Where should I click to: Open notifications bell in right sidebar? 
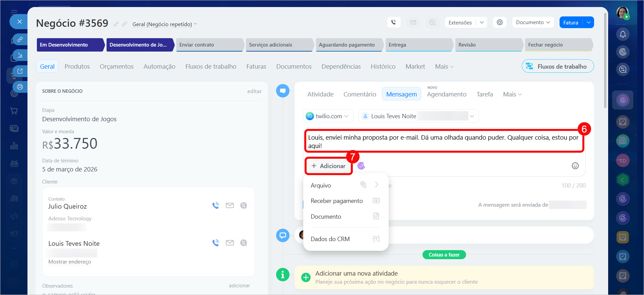(623, 34)
